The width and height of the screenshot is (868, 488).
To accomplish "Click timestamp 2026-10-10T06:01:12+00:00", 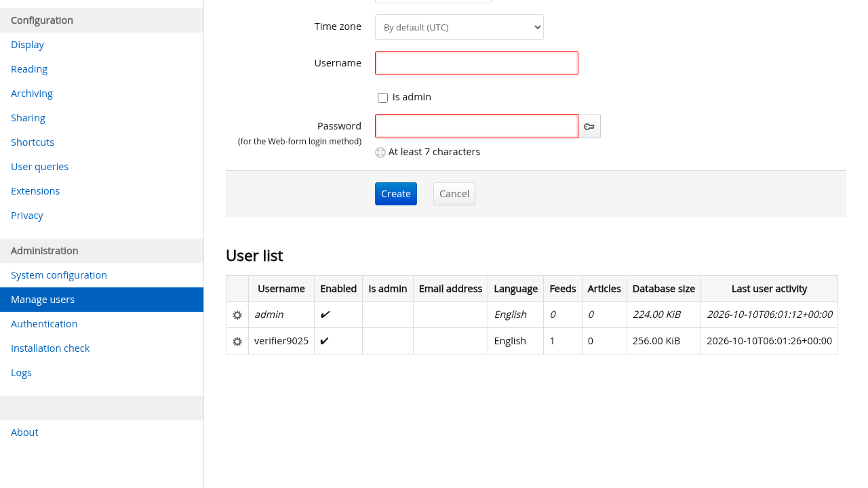I will pos(769,314).
